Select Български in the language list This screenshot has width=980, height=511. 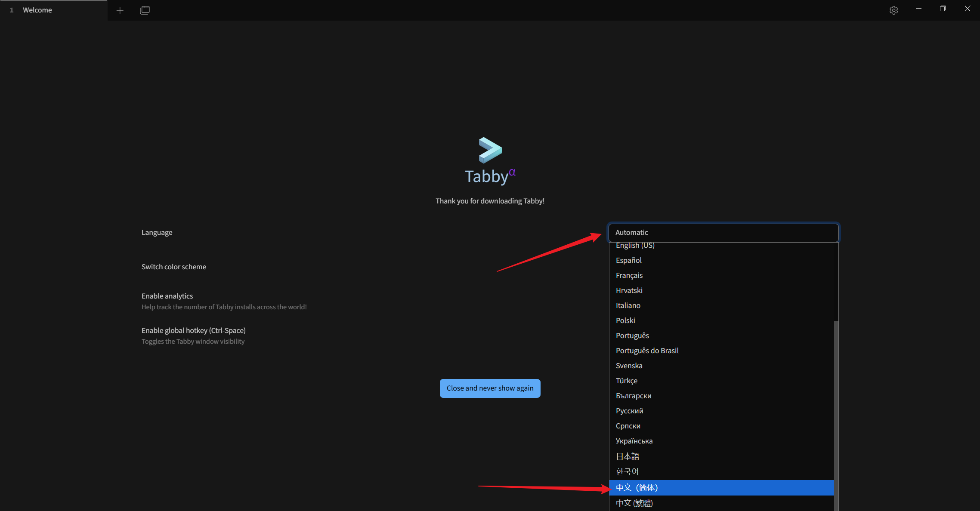click(x=721, y=396)
